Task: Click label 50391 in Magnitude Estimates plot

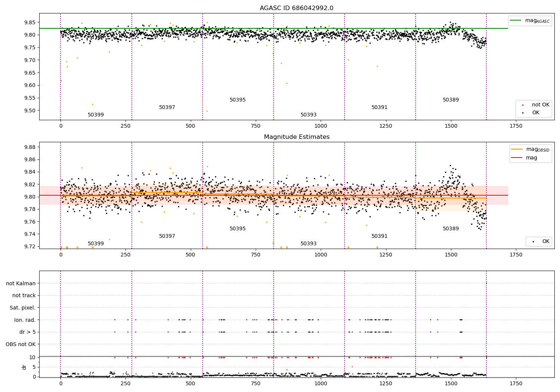Action: point(379,236)
